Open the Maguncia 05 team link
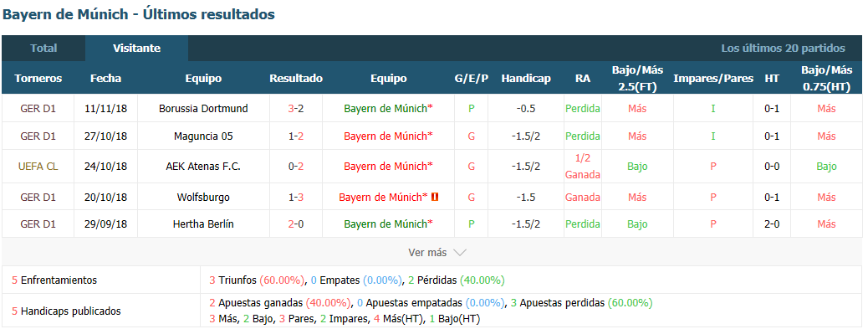This screenshot has height=329, width=868. (203, 136)
